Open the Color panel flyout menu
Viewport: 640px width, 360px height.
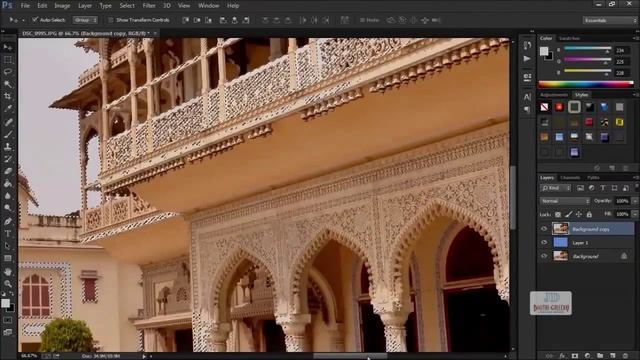click(x=636, y=38)
